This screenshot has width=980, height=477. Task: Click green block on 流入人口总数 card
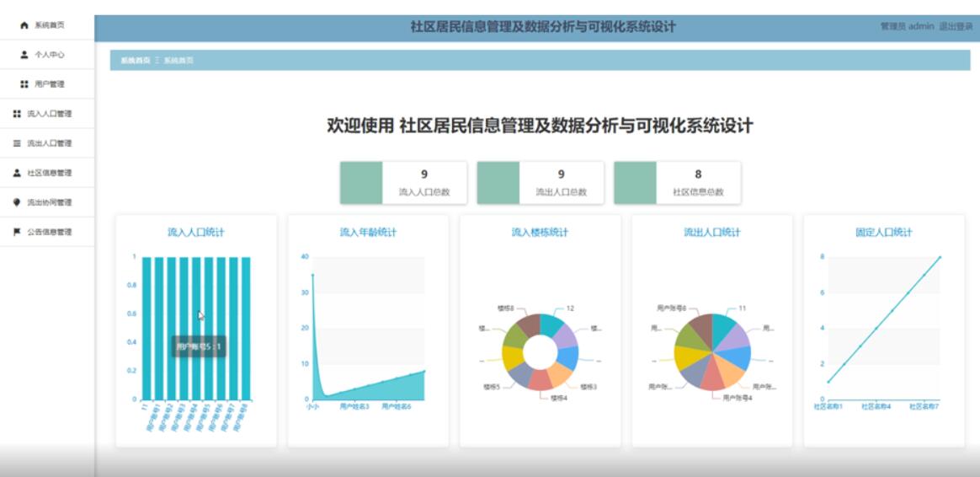click(x=361, y=183)
